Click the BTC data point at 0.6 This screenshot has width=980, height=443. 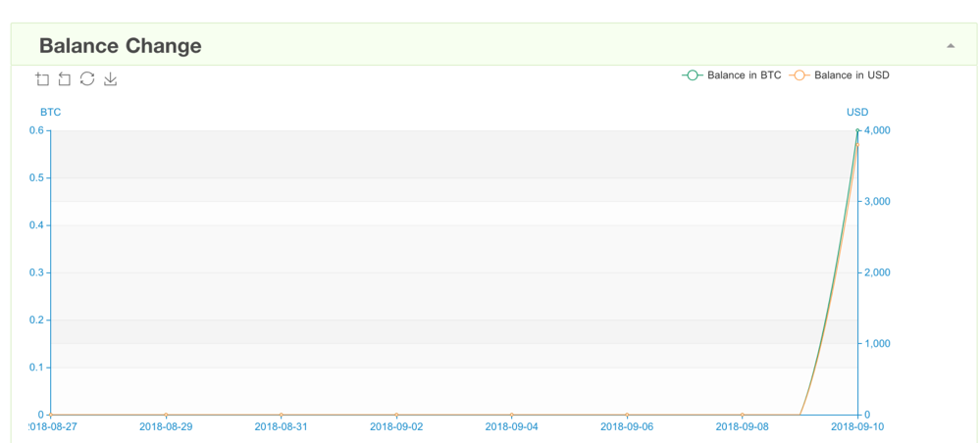[x=857, y=130]
